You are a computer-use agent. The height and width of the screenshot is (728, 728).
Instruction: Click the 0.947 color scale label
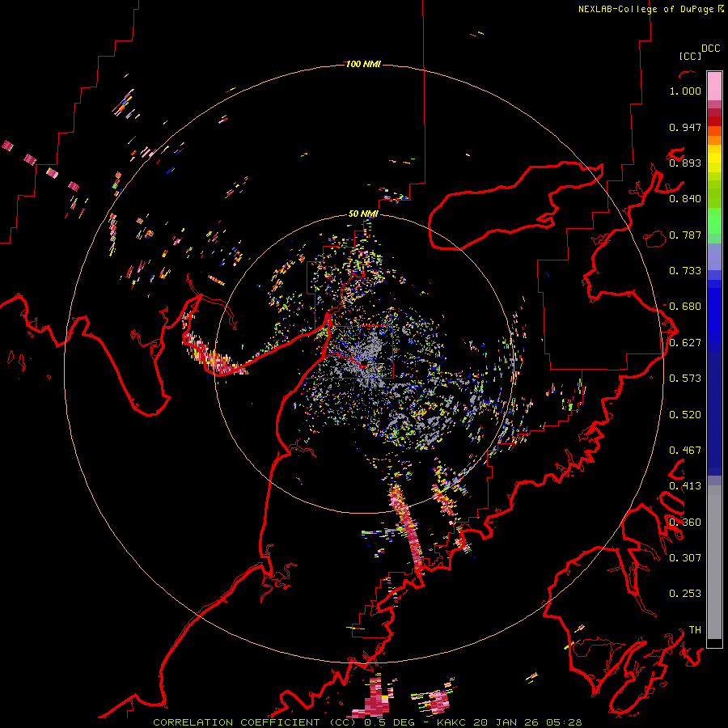tap(685, 127)
